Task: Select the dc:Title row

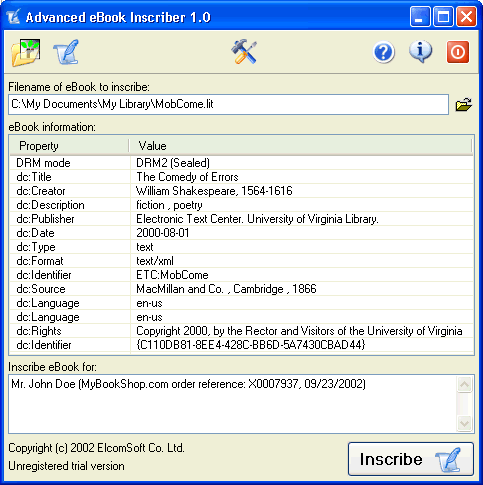Action: pyautogui.click(x=241, y=177)
